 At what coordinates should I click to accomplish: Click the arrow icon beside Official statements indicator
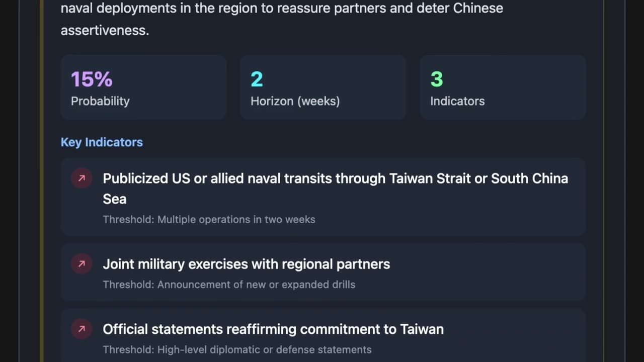pyautogui.click(x=82, y=329)
